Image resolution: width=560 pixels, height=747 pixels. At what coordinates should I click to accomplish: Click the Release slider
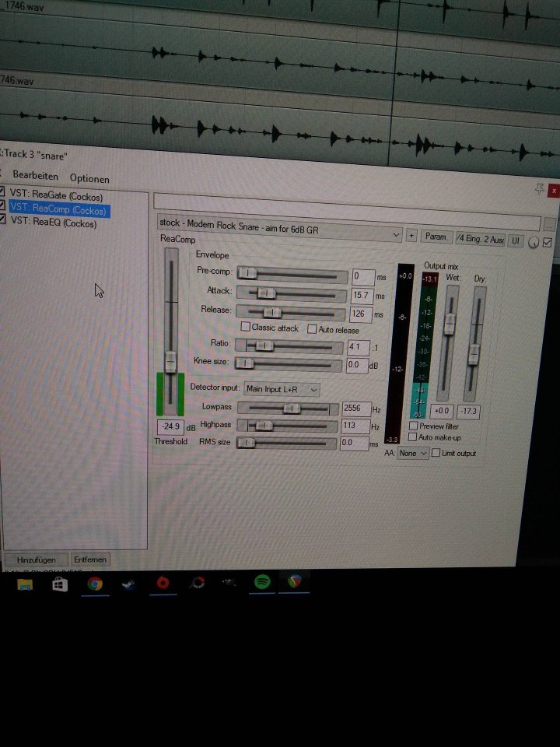290,313
